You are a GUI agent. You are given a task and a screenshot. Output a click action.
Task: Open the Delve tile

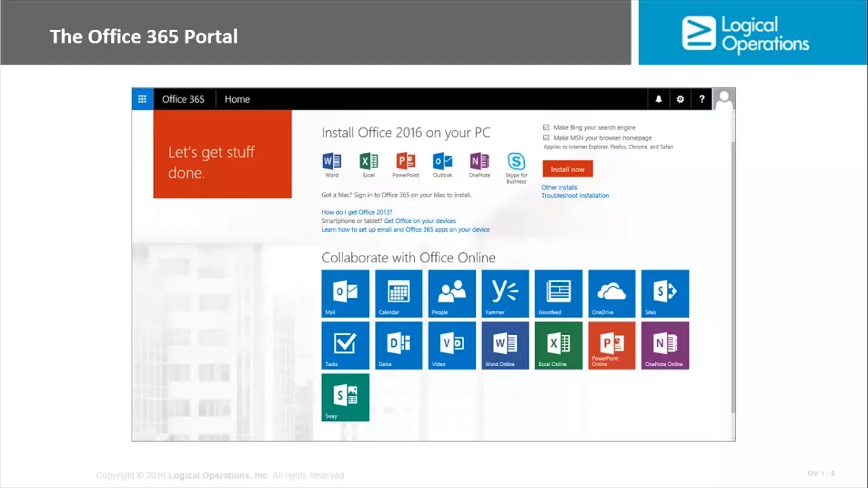(399, 346)
